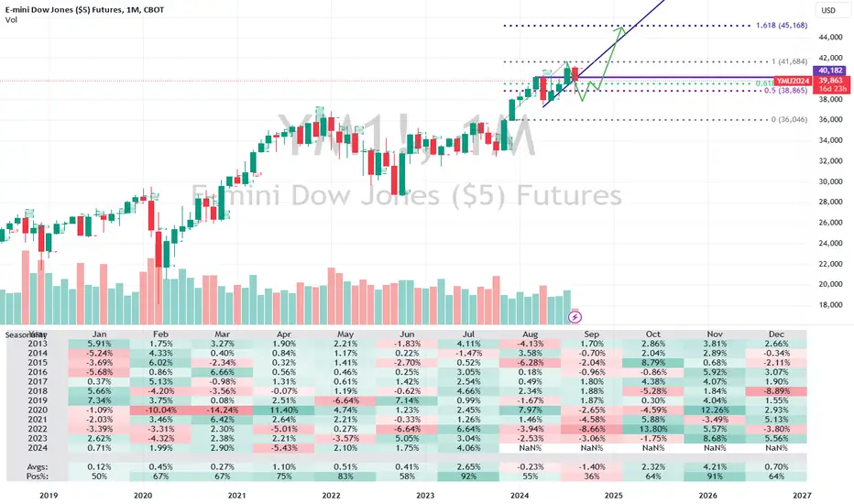This screenshot has height=504, width=854.
Task: Click the Nov column header in seasonality table
Action: (715, 334)
